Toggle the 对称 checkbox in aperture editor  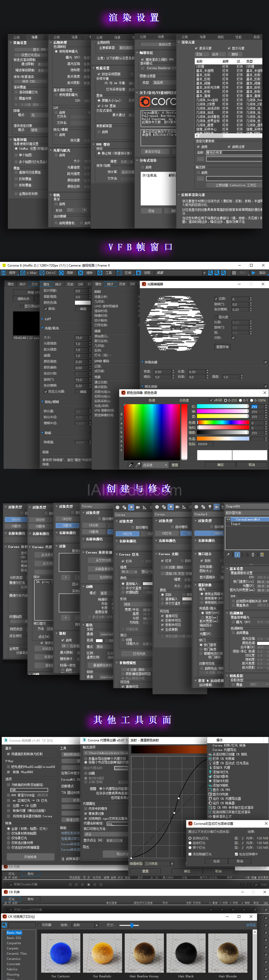[x=233, y=338]
